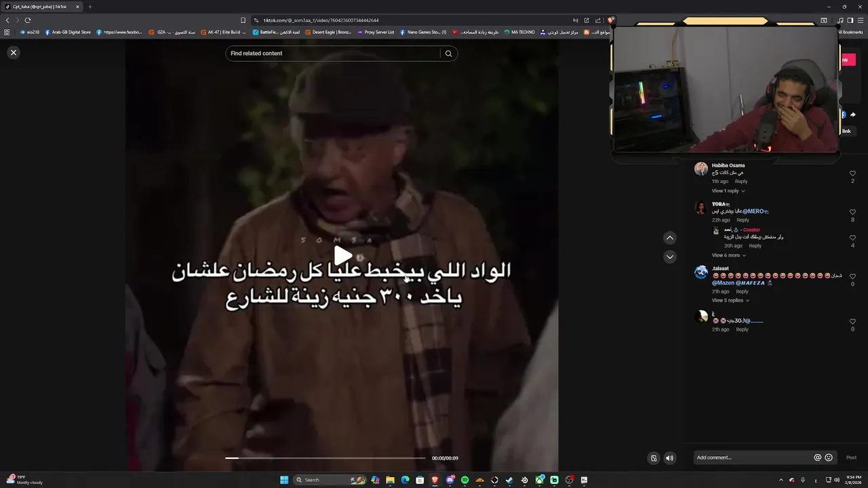Screen dimensions: 868x488
Task: Open Discord from taskbar
Action: click(x=450, y=480)
